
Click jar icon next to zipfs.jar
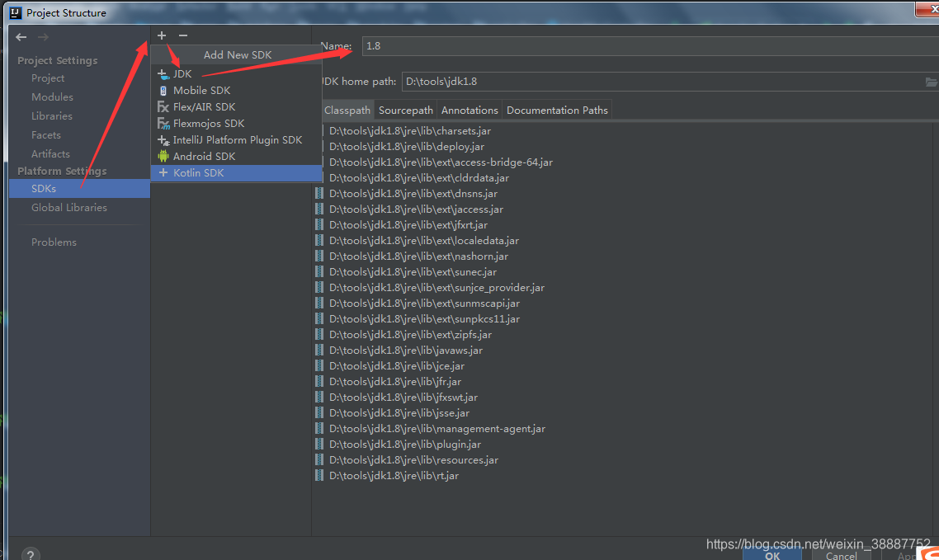(x=319, y=335)
